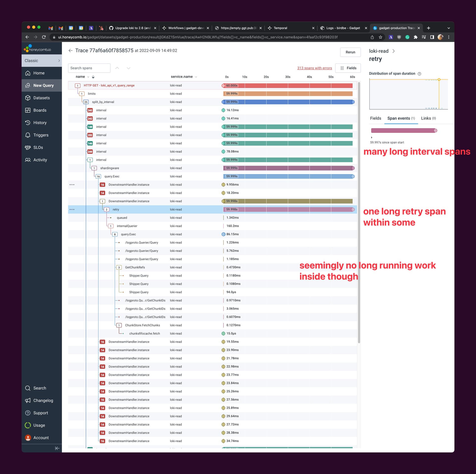Click the Rerun button

[350, 52]
